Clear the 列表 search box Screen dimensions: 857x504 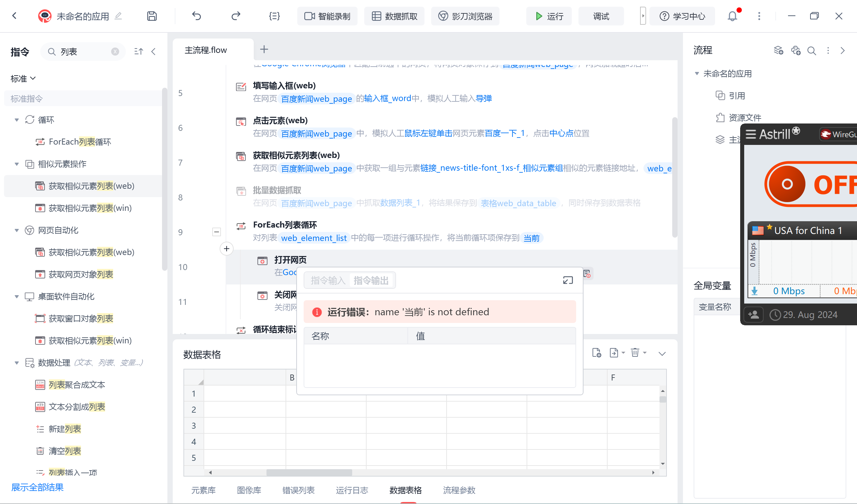tap(115, 51)
